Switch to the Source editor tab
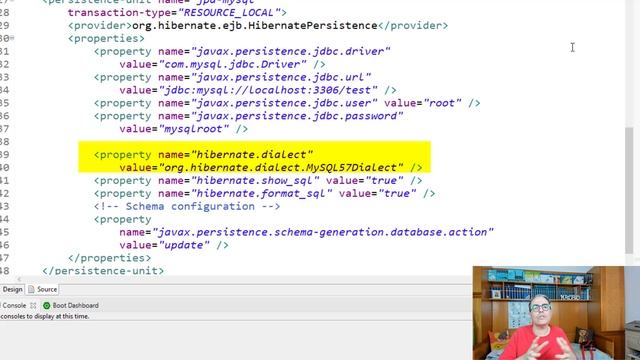The height and width of the screenshot is (360, 640). coord(43,289)
